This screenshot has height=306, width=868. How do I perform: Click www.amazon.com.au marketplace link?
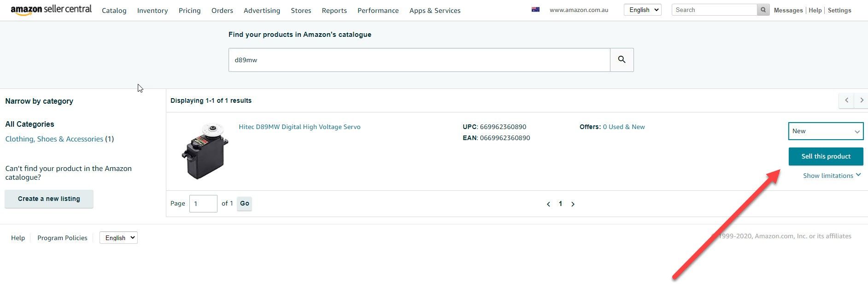tap(579, 10)
